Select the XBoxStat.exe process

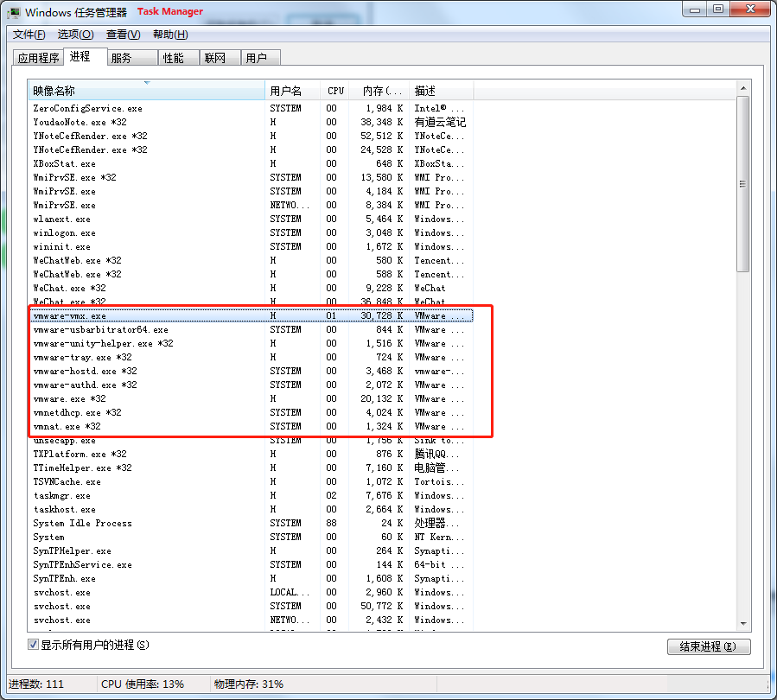click(x=251, y=163)
